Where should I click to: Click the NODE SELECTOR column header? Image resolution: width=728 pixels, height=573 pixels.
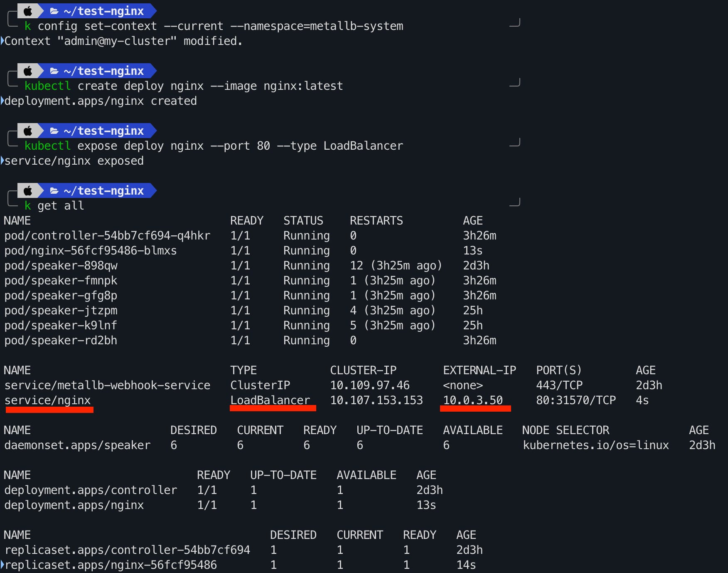point(566,430)
